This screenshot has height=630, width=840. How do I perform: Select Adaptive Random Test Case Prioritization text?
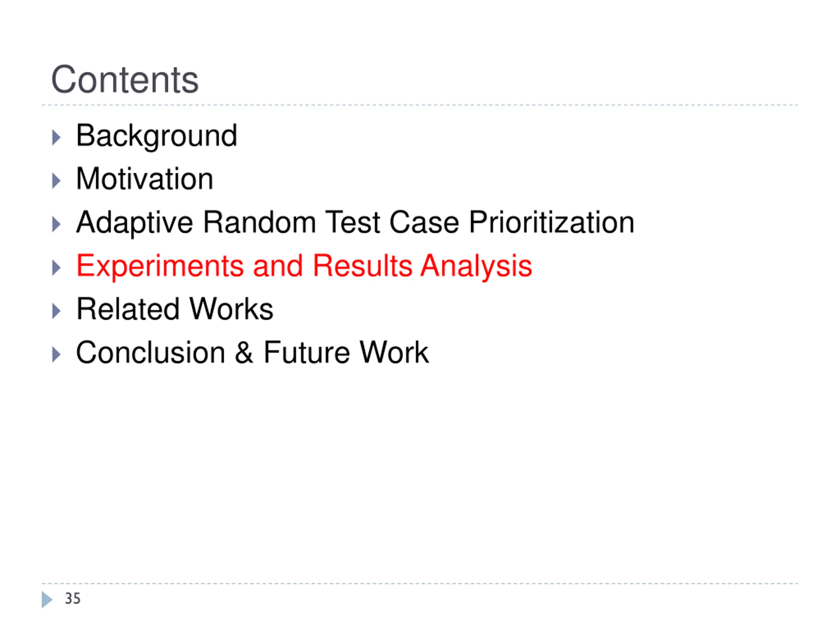tap(355, 223)
